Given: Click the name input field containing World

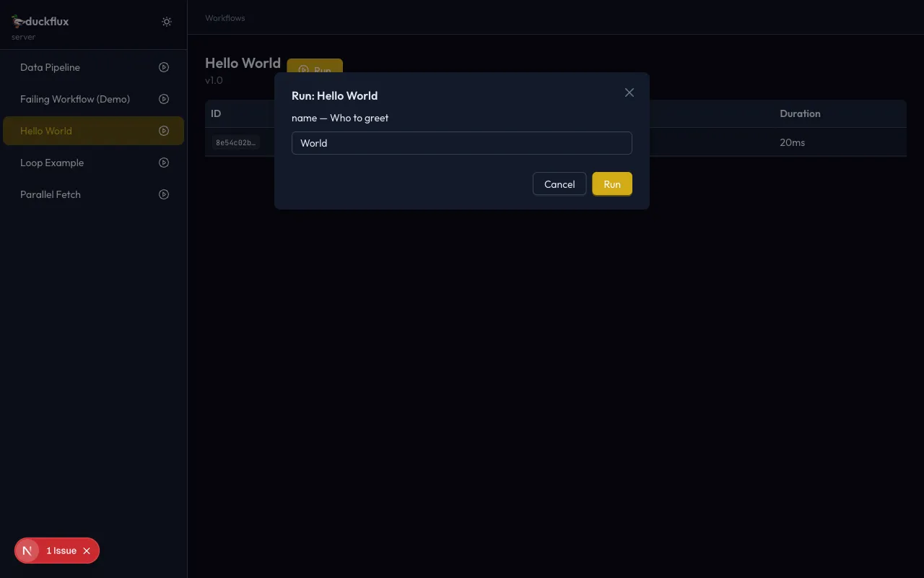Looking at the screenshot, I should pyautogui.click(x=462, y=143).
